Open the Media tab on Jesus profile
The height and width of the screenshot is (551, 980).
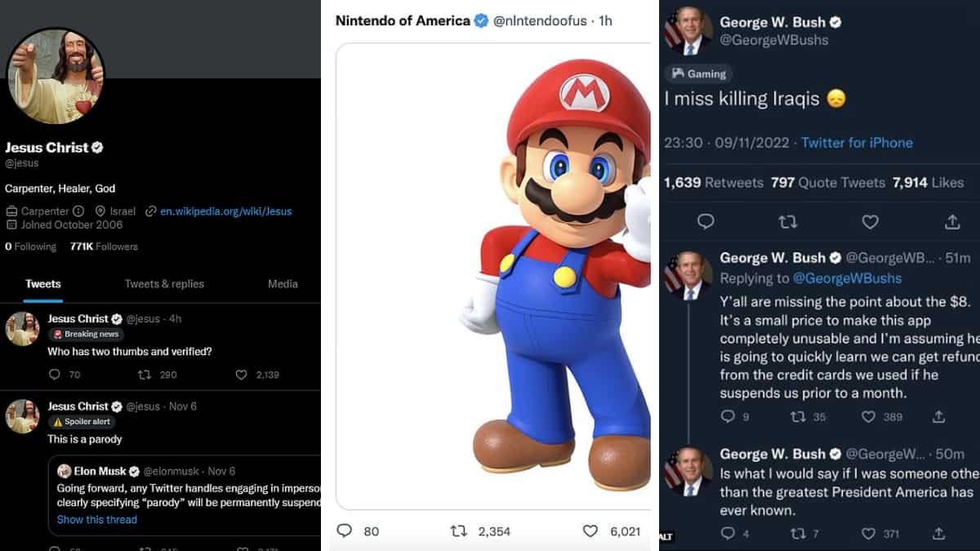pos(283,284)
